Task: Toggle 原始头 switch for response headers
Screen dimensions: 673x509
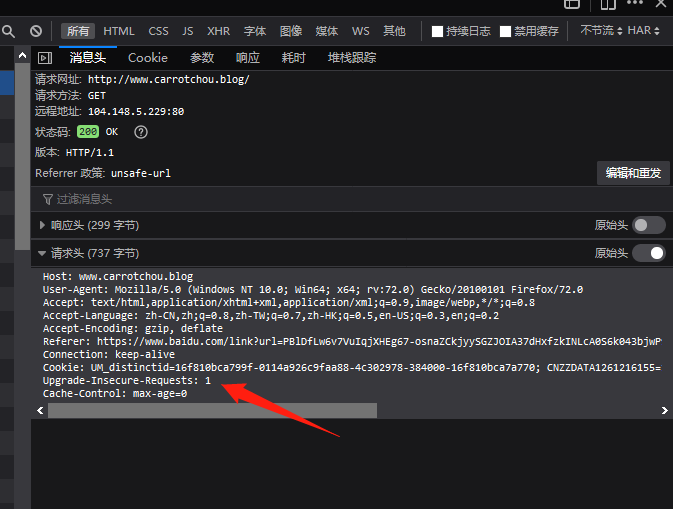Action: tap(649, 225)
